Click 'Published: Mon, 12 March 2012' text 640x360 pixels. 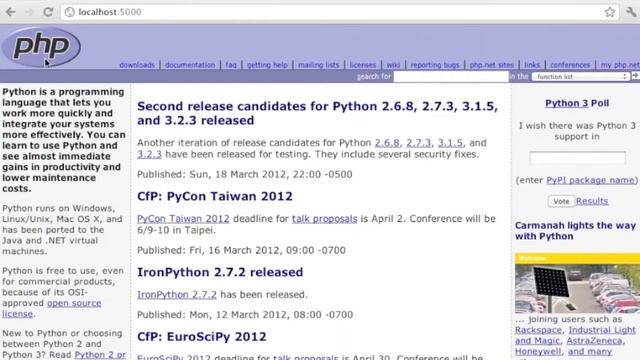pyautogui.click(x=245, y=315)
